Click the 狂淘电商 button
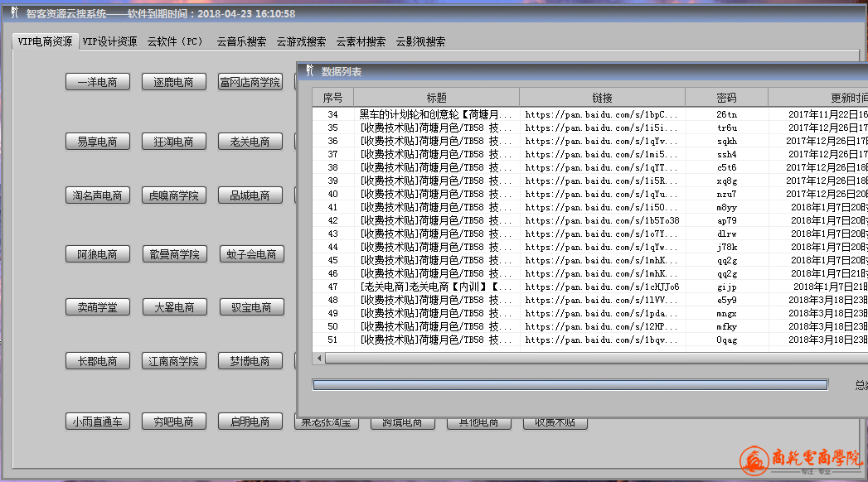 click(x=174, y=142)
